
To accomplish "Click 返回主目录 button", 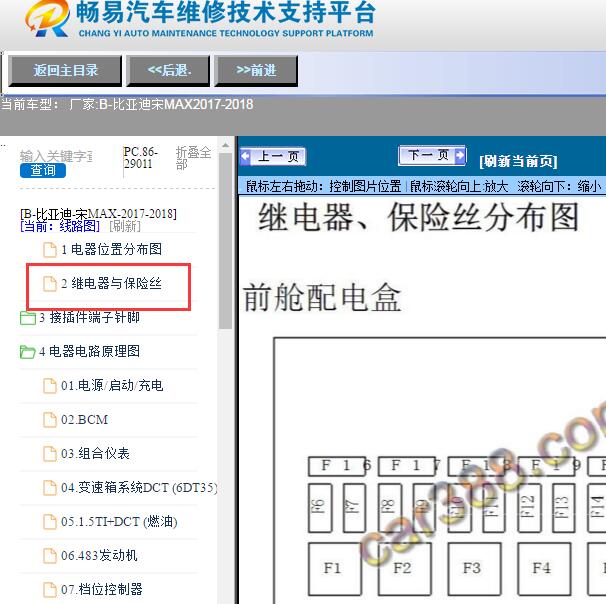I will 65,70.
